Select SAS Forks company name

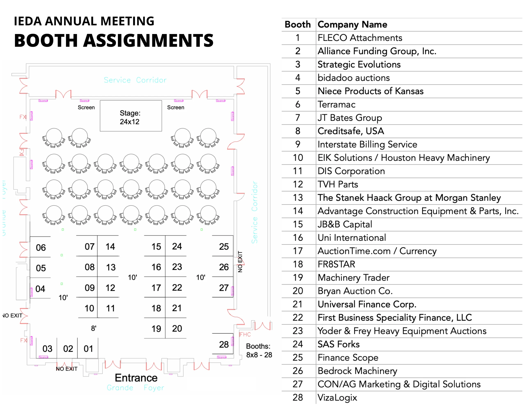click(x=338, y=344)
